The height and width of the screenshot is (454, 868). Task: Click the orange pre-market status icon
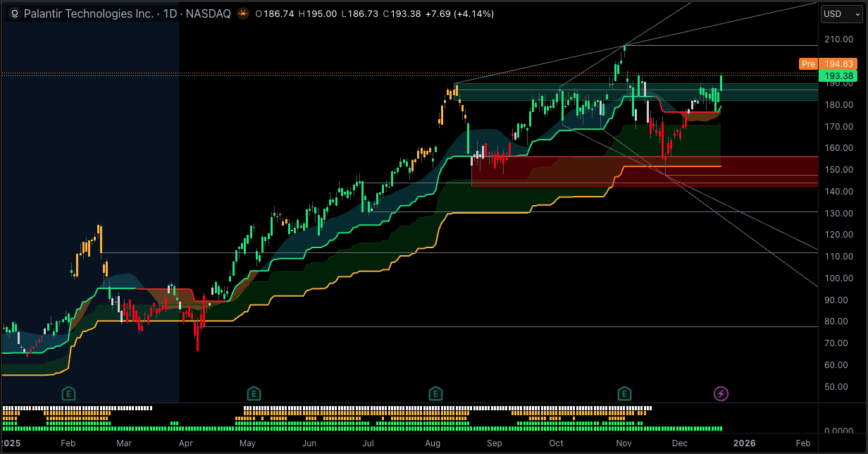click(242, 14)
